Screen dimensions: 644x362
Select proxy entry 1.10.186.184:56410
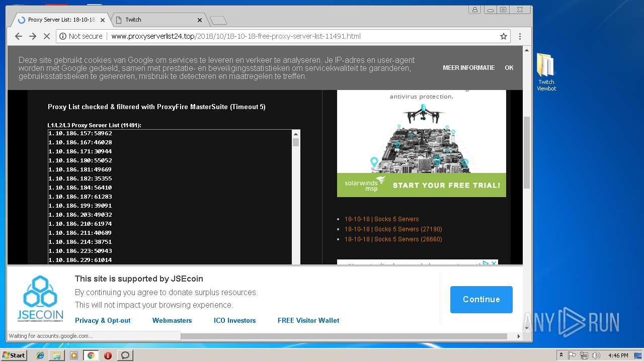80,188
